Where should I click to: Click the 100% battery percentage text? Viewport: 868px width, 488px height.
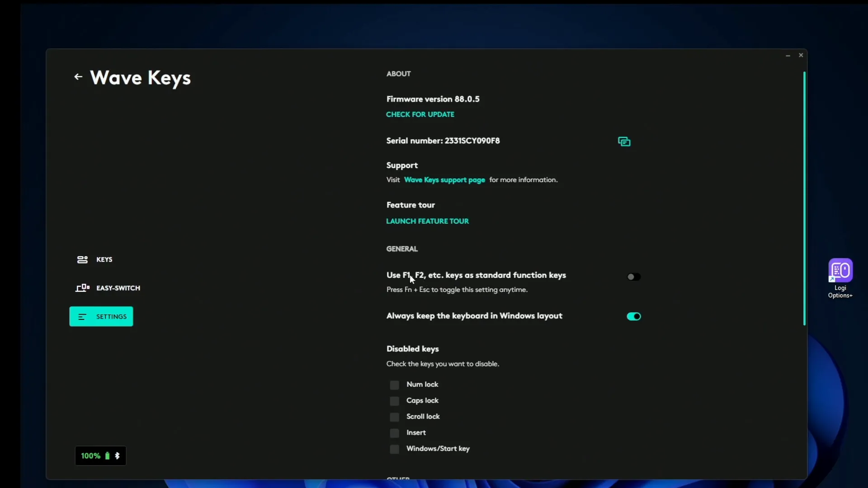point(91,456)
